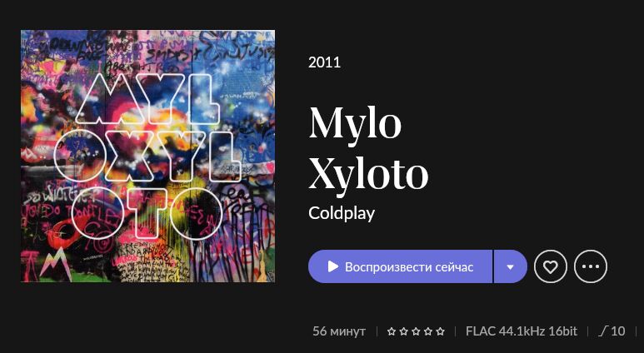
Task: Click the 56 минут duration label
Action: [339, 331]
